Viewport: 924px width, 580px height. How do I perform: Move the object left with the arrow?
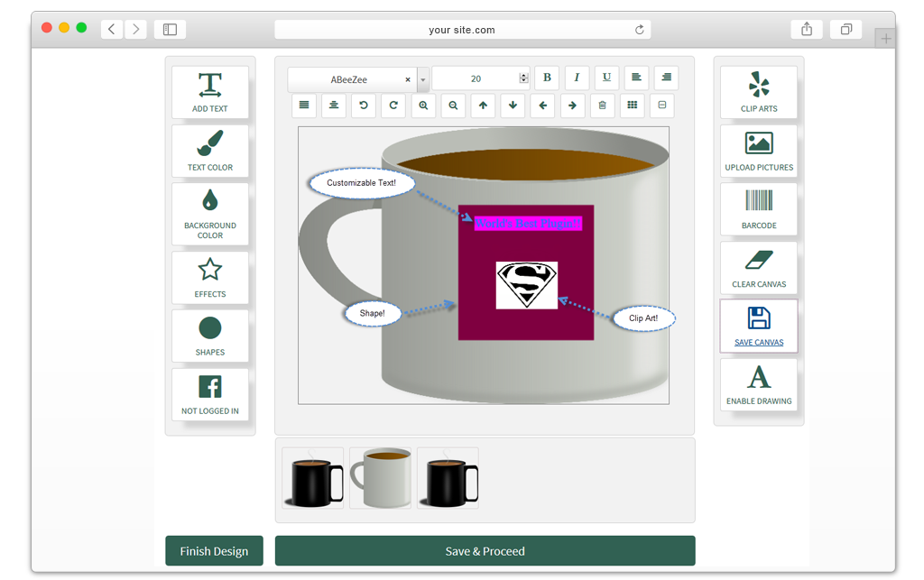click(542, 105)
